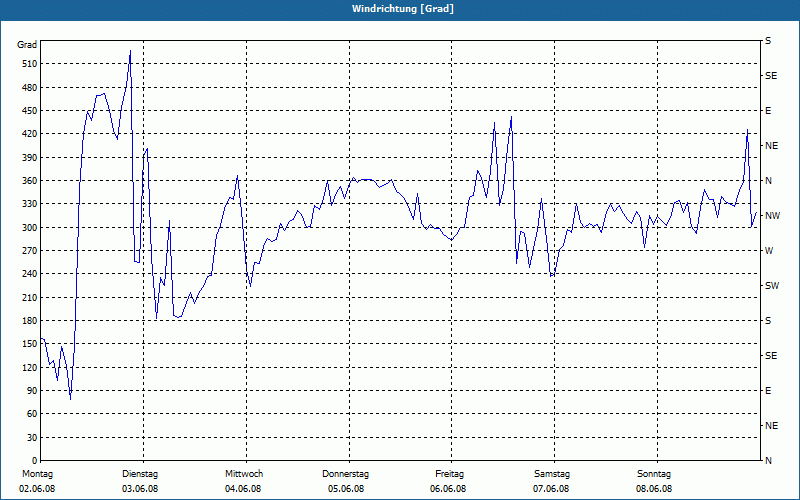Select the Donnerstag day label
The image size is (800, 500).
tap(345, 474)
